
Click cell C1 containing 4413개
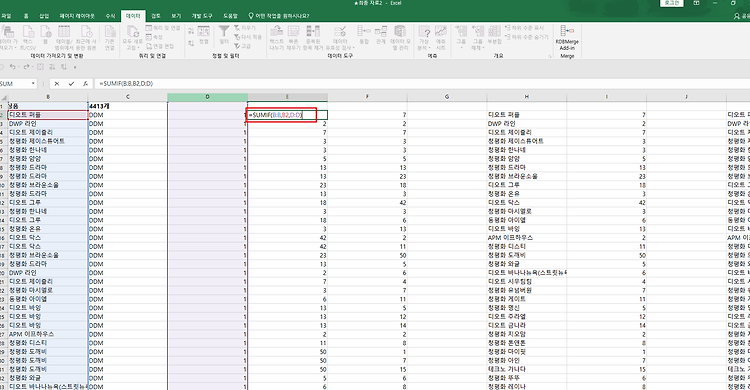tap(128, 106)
